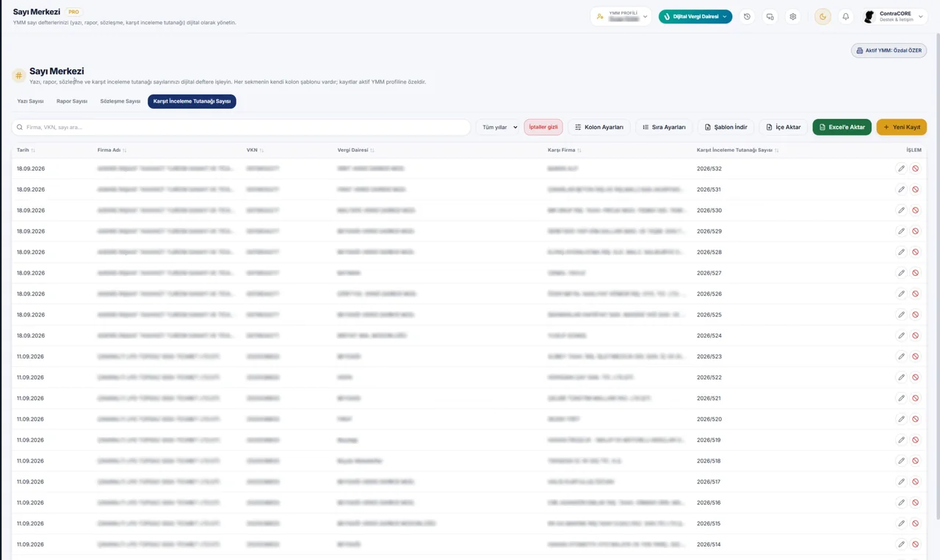Select Karşıt İnceleme Tutanağı Sayısı tab
The width and height of the screenshot is (940, 560).
[192, 101]
